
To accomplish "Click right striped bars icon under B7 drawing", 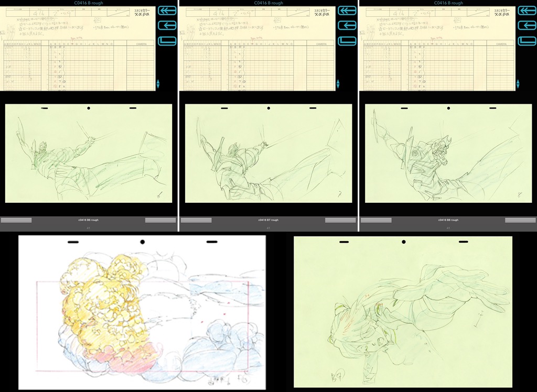I will pos(340,220).
